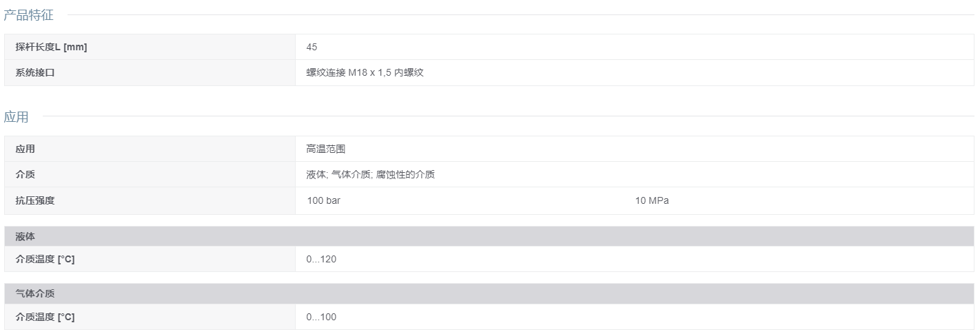Select the 系统接口 row label

coord(34,72)
